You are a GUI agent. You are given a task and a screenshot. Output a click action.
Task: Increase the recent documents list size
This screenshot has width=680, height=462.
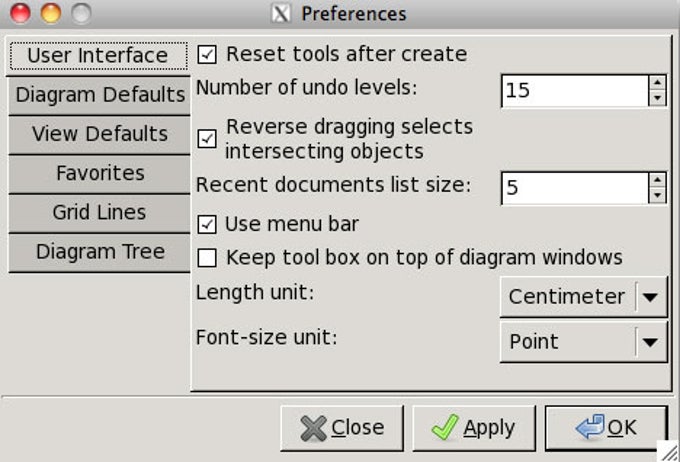[657, 181]
